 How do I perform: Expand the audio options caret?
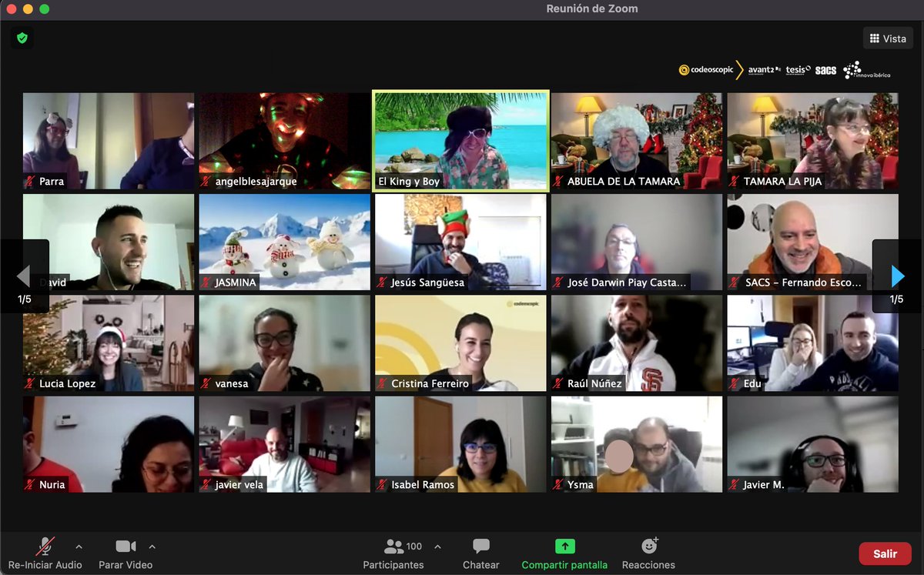(79, 547)
